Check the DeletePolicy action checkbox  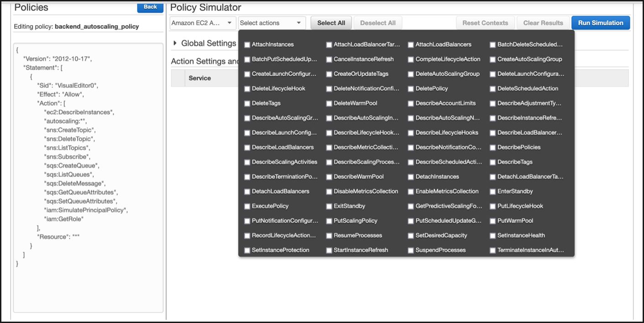[411, 89]
